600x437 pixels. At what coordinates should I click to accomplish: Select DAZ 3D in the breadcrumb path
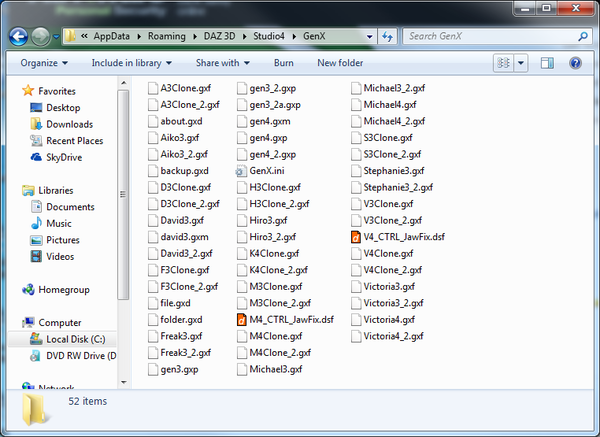tap(219, 36)
